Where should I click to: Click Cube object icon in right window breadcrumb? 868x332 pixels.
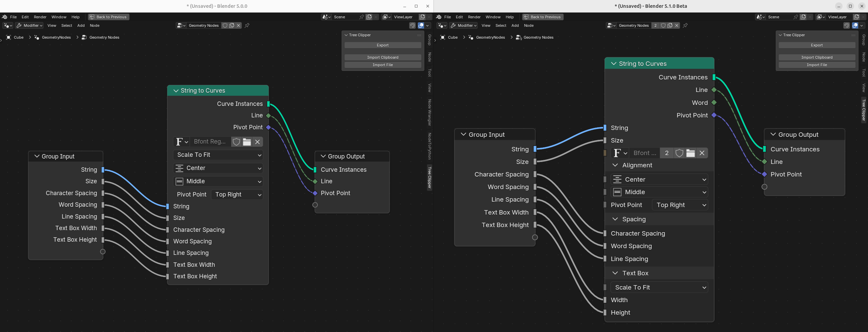pyautogui.click(x=443, y=37)
